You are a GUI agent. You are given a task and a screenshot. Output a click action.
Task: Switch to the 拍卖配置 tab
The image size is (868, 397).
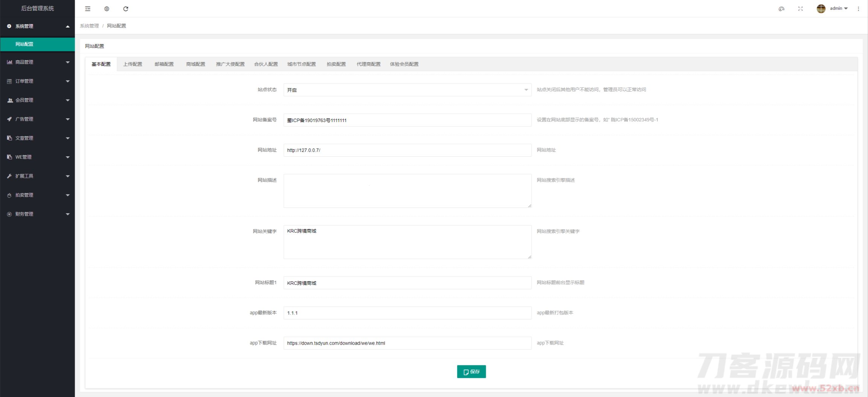[x=336, y=64]
